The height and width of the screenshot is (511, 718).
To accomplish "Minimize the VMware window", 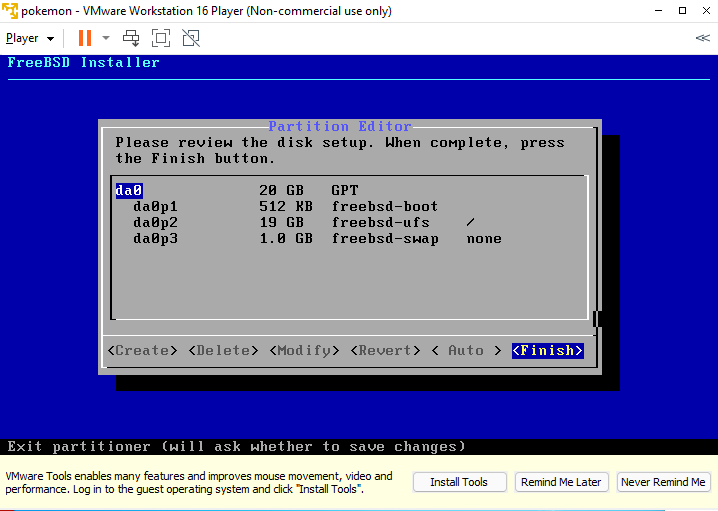I will (658, 11).
